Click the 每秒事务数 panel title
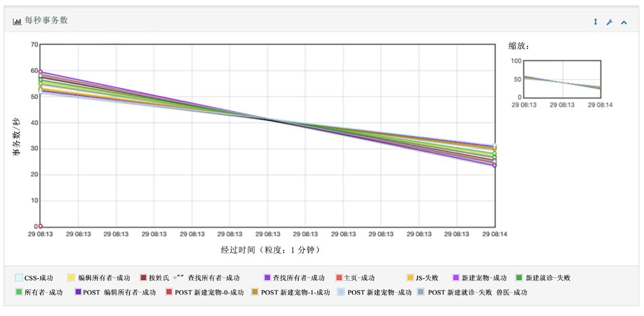644x316 pixels. coord(46,20)
